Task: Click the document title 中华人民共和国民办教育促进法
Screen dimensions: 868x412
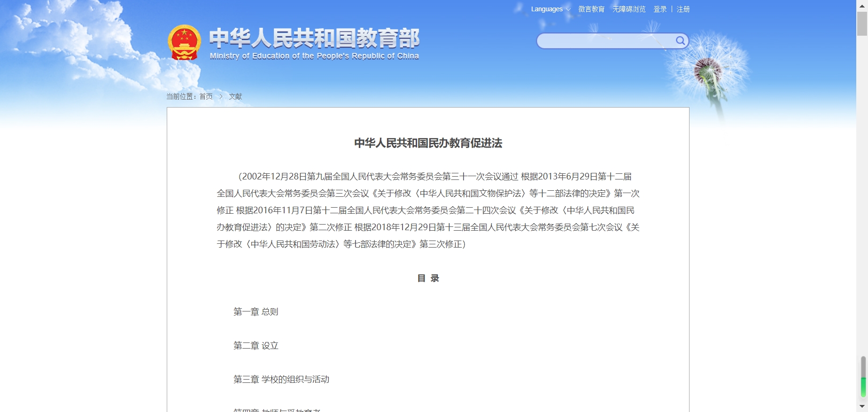Action: (x=428, y=143)
